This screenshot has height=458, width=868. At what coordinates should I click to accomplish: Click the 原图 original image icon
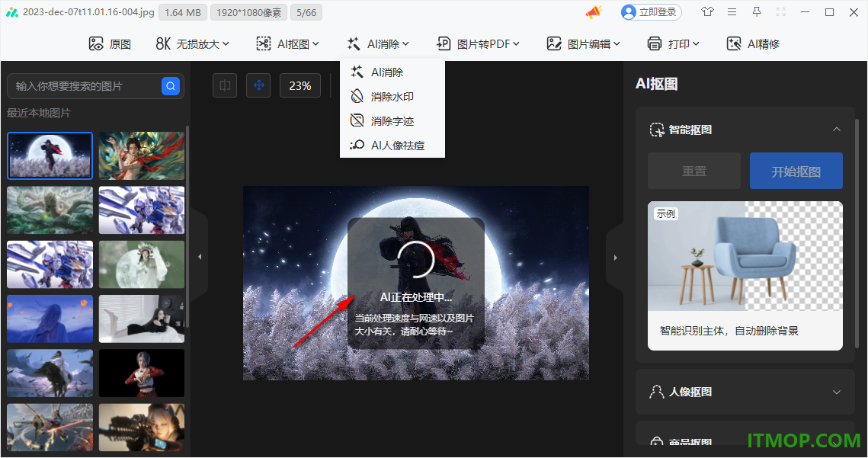pos(96,43)
